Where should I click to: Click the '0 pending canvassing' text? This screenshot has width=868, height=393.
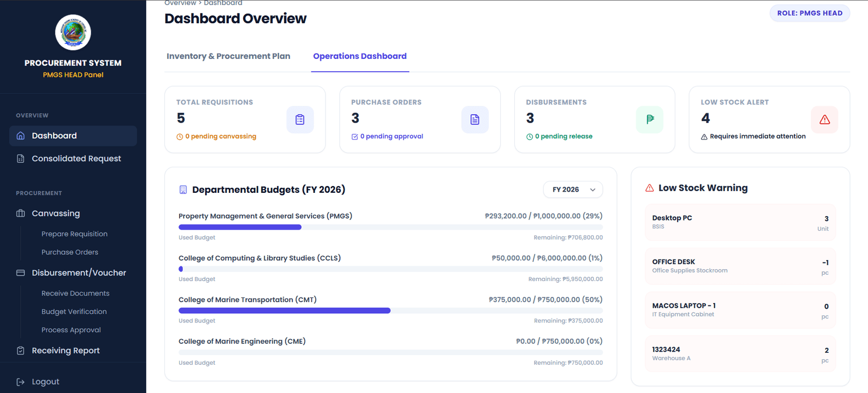[221, 137]
